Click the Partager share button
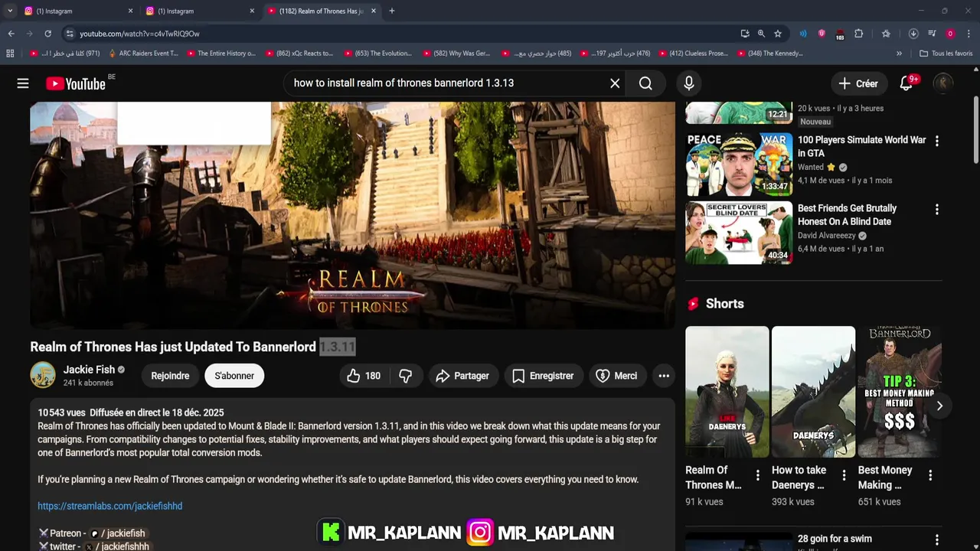980x551 pixels. 462,376
